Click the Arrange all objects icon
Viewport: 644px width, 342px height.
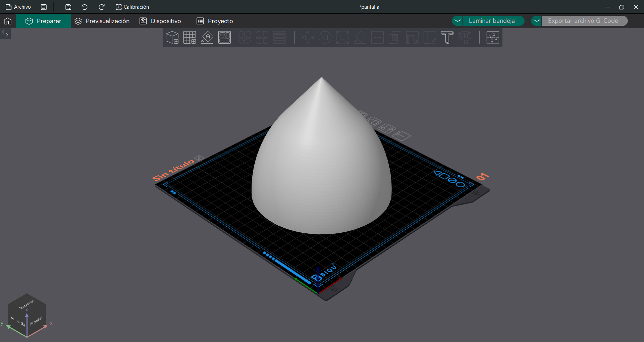point(224,38)
